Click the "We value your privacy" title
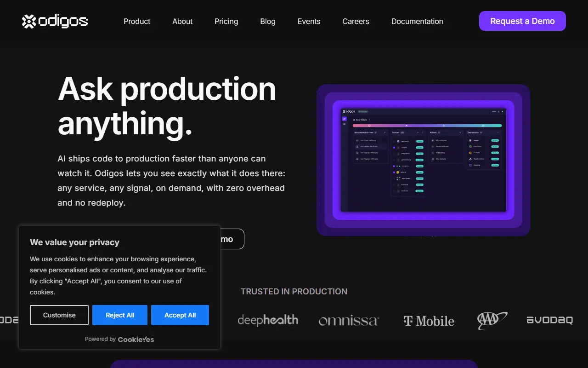The height and width of the screenshot is (368, 588). click(74, 242)
